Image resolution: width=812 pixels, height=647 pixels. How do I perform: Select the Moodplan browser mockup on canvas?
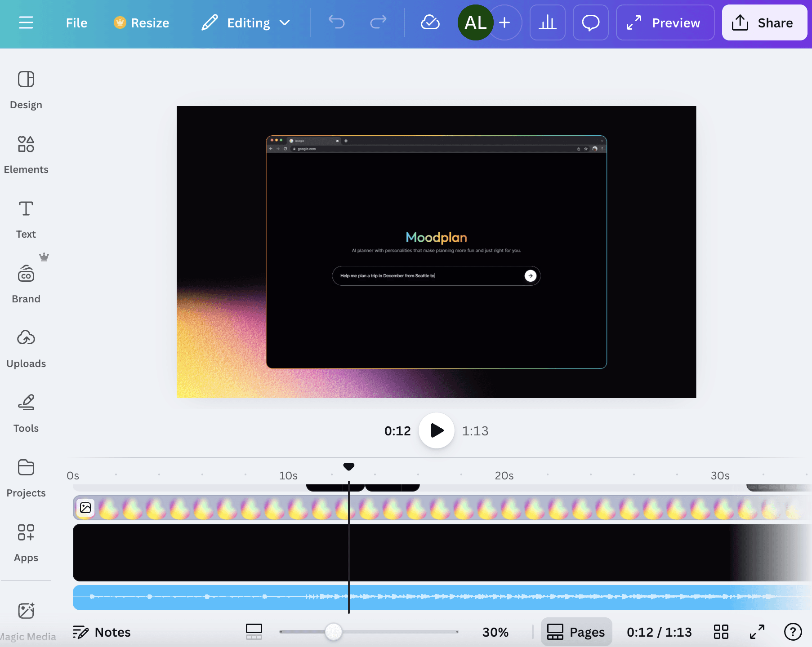[437, 252]
